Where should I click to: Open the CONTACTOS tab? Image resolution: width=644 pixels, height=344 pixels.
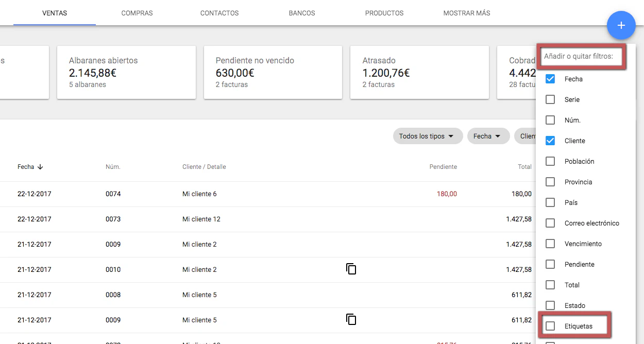219,13
